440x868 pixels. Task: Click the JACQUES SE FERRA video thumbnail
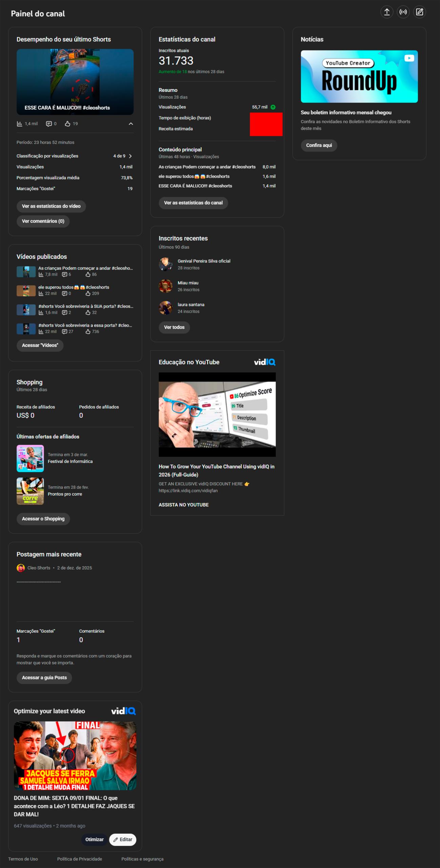tap(75, 755)
